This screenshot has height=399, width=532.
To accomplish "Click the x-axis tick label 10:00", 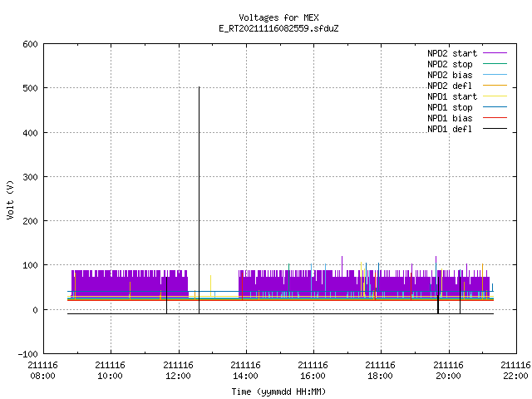I will [x=110, y=376].
